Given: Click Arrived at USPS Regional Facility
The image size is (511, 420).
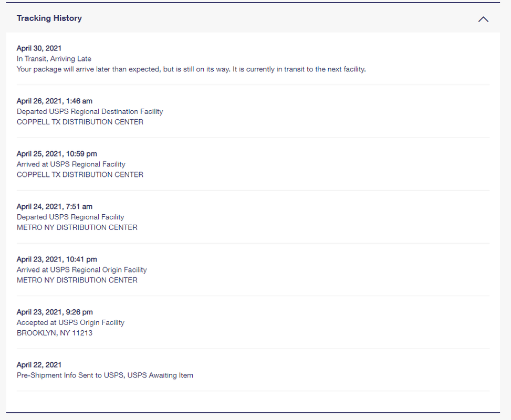Looking at the screenshot, I should pyautogui.click(x=71, y=164).
